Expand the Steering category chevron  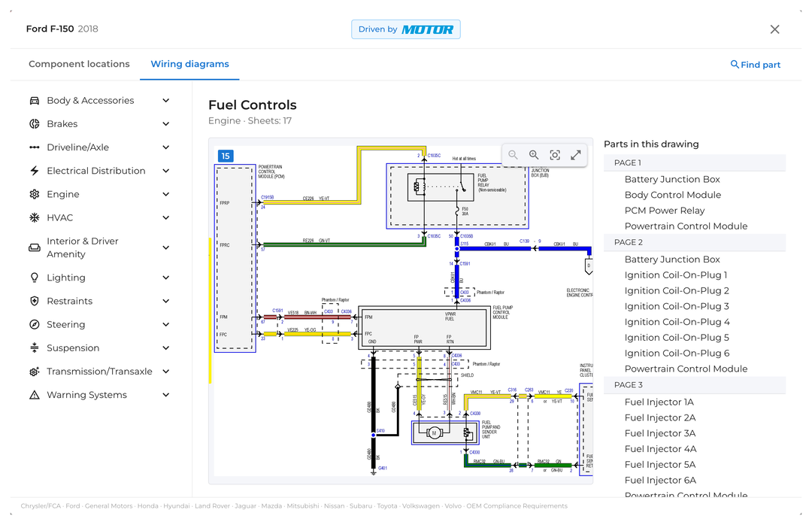tap(165, 324)
